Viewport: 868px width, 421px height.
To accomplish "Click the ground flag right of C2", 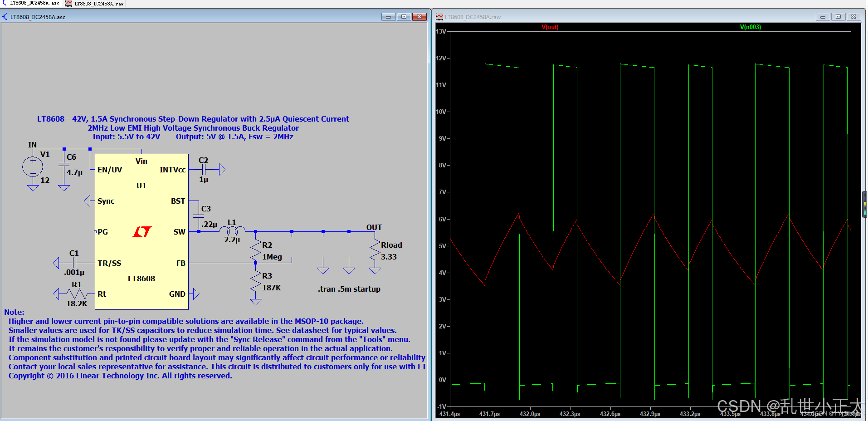I will (x=222, y=170).
